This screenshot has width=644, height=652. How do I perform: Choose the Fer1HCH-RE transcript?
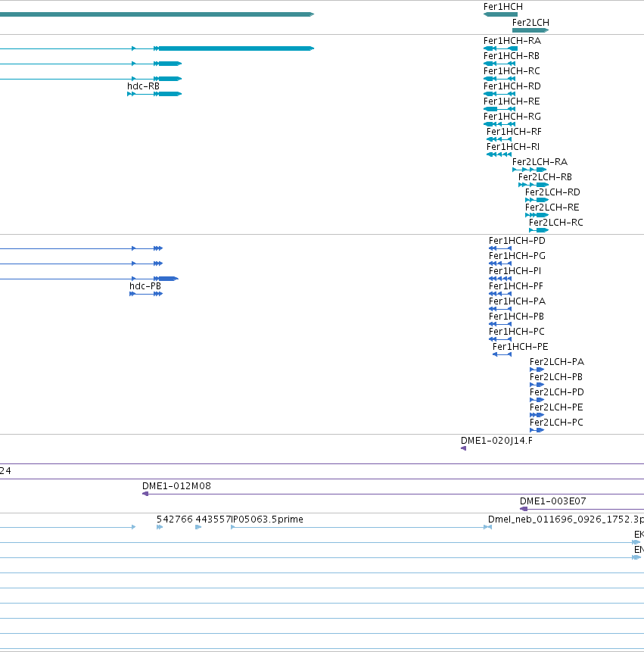(499, 109)
